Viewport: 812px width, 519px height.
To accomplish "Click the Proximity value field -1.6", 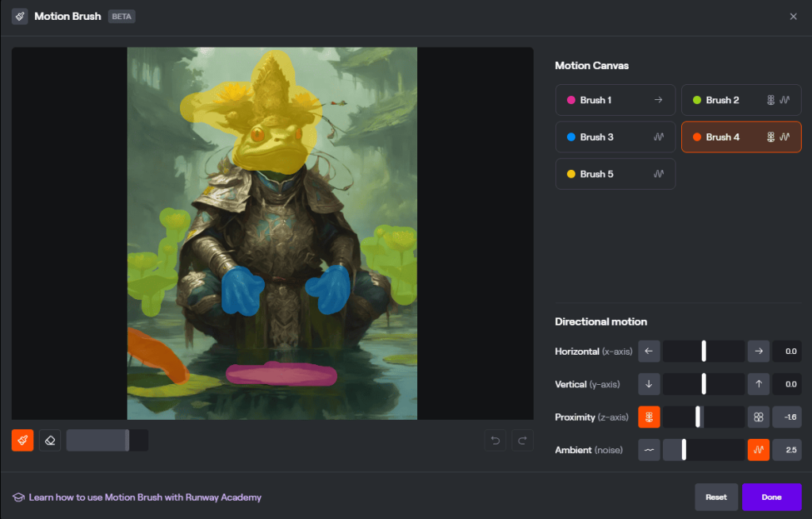I will (787, 417).
